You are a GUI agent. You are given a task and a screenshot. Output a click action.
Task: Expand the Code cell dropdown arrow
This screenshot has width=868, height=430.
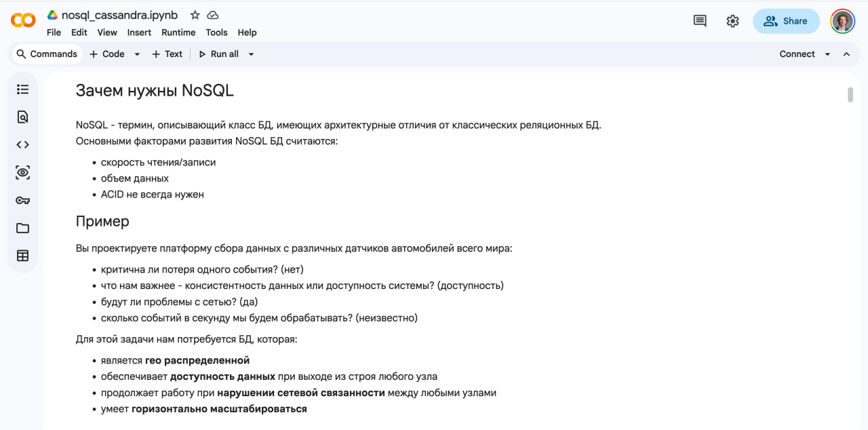(x=137, y=54)
